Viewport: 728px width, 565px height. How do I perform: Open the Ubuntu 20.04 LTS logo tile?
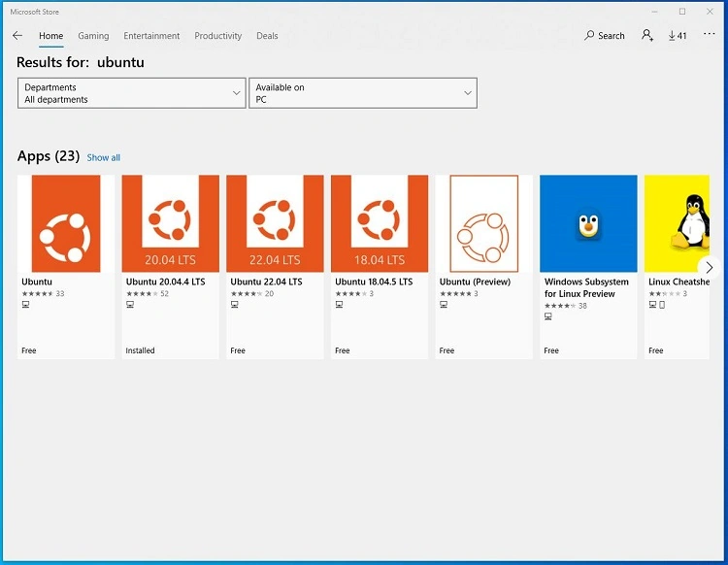[x=171, y=223]
